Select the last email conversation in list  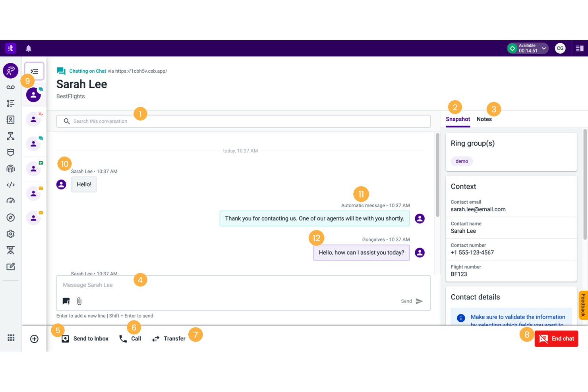[x=34, y=218]
